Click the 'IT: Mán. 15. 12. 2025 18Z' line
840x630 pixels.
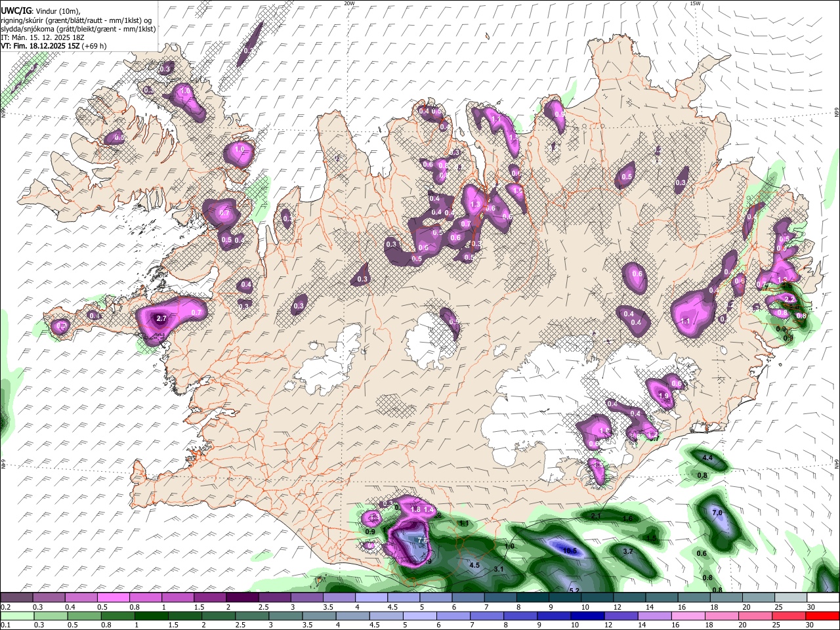click(x=43, y=37)
